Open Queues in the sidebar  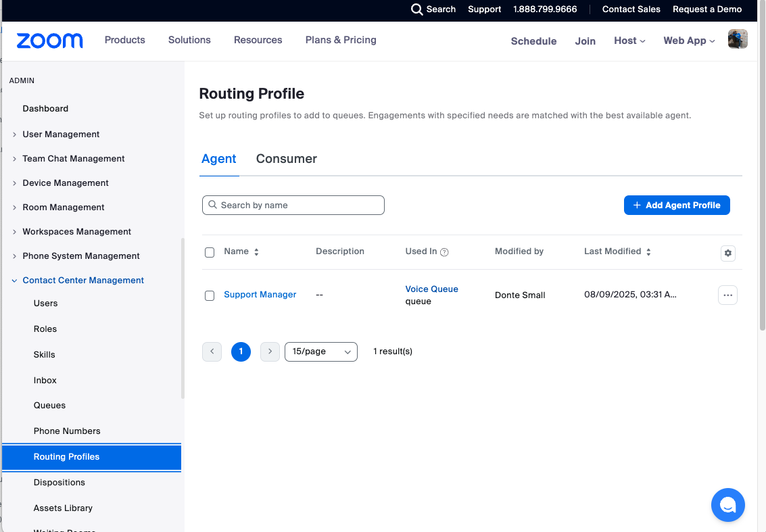pyautogui.click(x=49, y=406)
